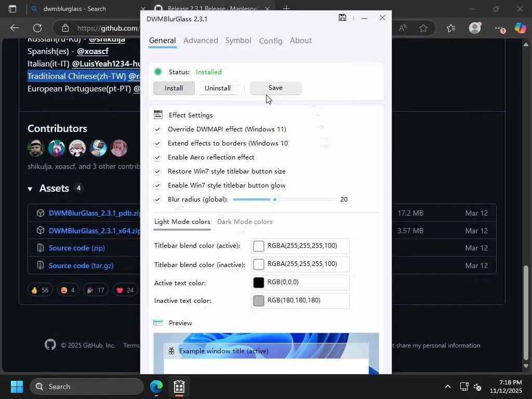Viewport: 532px width, 399px height.
Task: Open Microsoft Edge from taskbar
Action: tap(156, 387)
